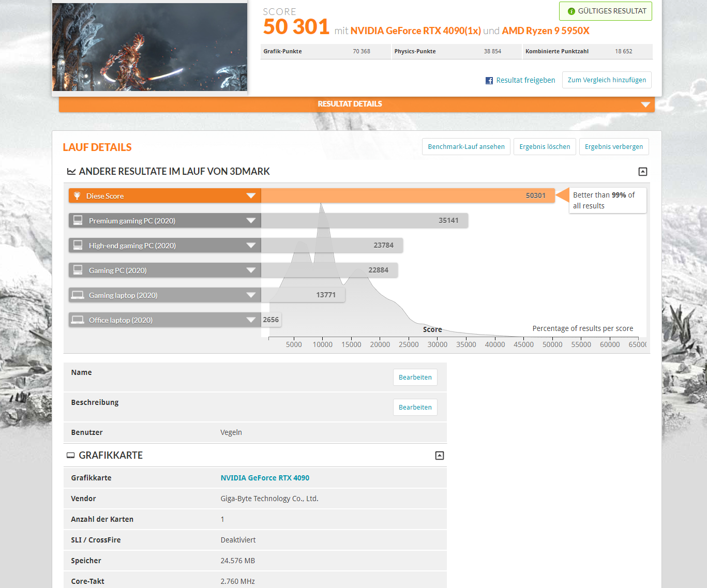Click the benchmark screenshot thumbnail

point(149,47)
